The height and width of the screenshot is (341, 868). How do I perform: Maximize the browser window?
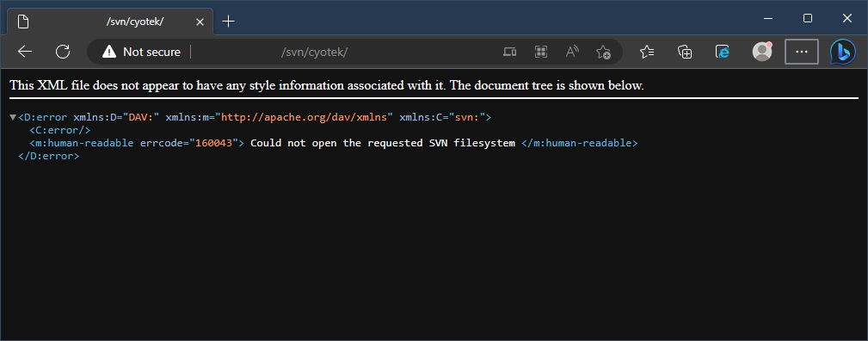tap(807, 18)
